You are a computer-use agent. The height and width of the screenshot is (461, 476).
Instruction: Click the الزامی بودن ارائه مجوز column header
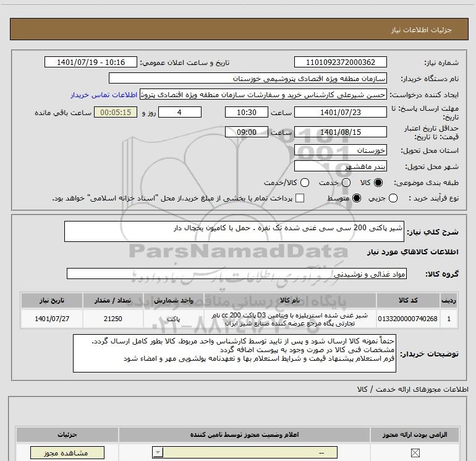pos(415,435)
